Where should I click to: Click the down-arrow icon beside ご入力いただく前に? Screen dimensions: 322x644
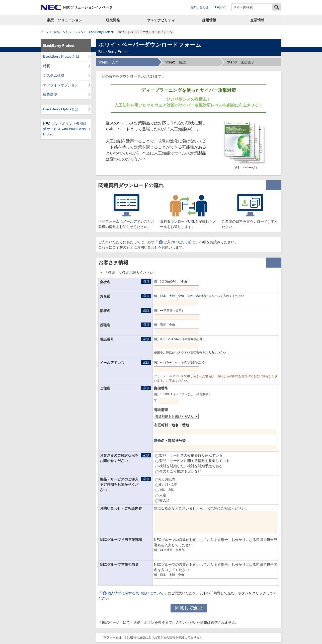point(161,242)
